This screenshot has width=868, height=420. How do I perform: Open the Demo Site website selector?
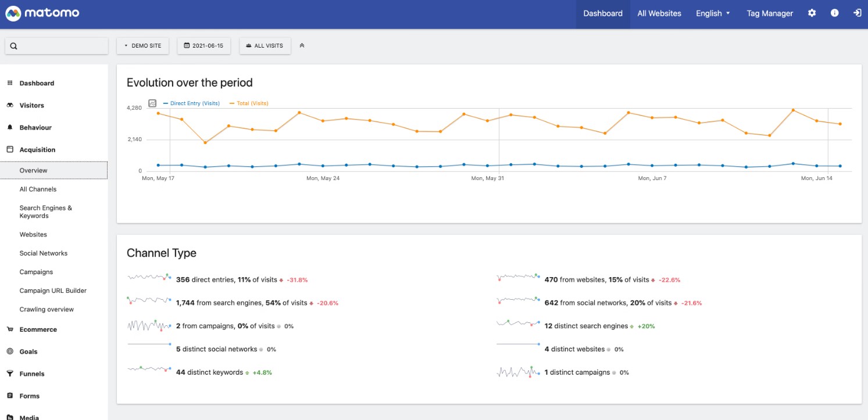tap(143, 46)
